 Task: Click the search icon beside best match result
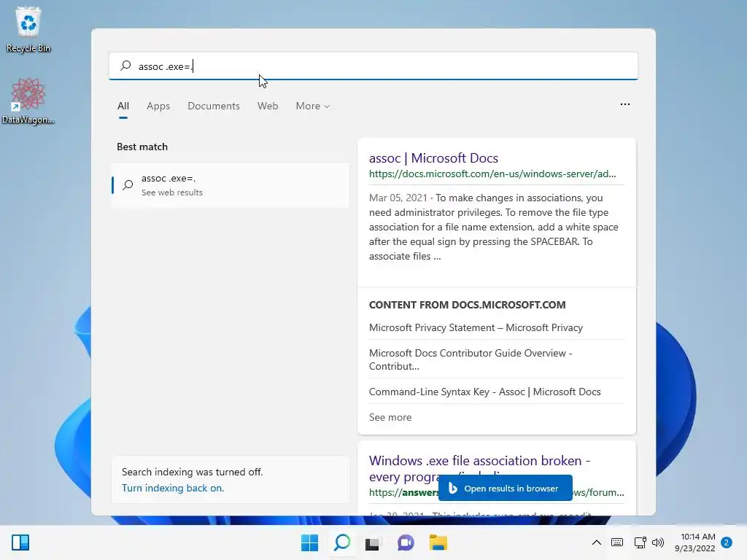click(x=128, y=184)
